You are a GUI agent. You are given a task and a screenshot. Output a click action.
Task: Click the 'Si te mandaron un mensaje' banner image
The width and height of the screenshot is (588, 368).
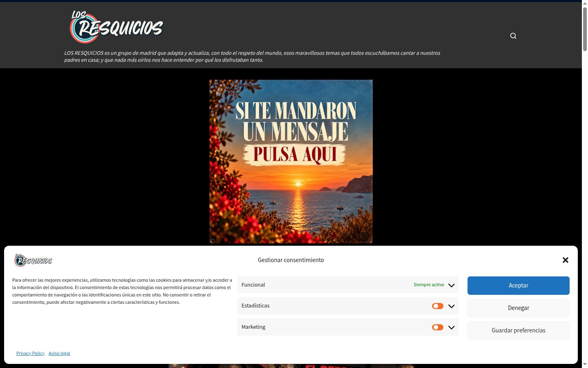coord(291,162)
